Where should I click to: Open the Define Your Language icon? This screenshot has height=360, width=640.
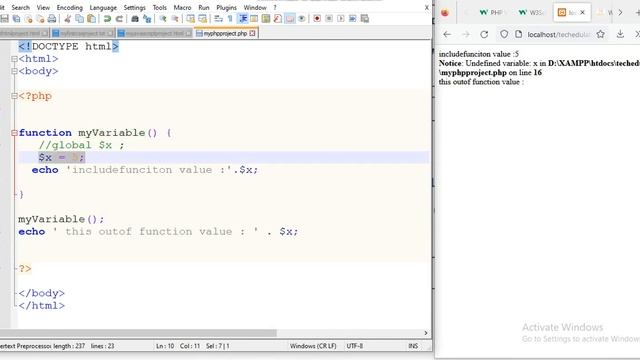pos(254,19)
